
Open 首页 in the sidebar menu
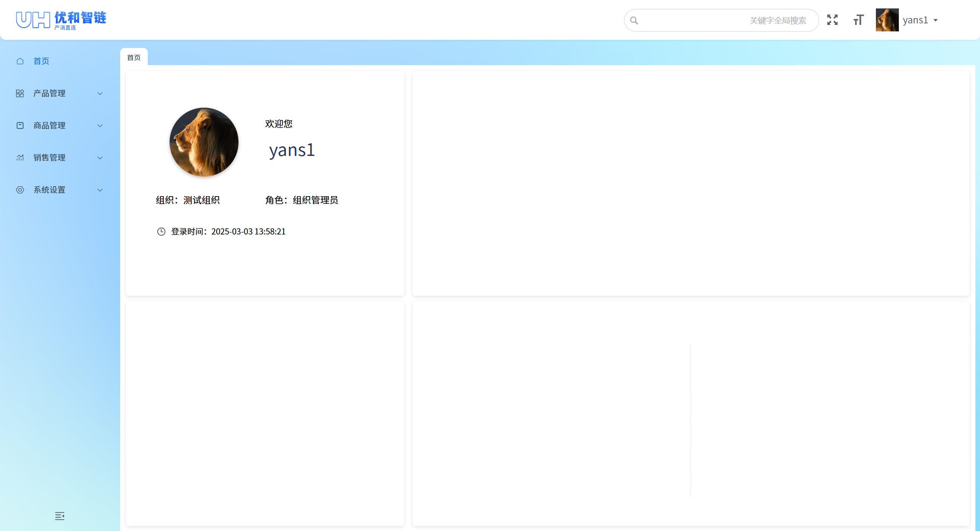(41, 61)
